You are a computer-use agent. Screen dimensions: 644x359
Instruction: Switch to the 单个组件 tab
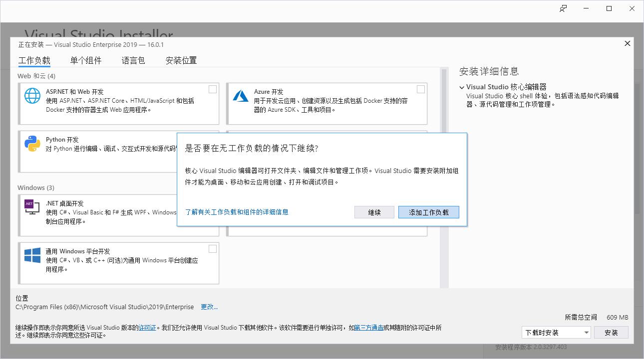coord(86,61)
